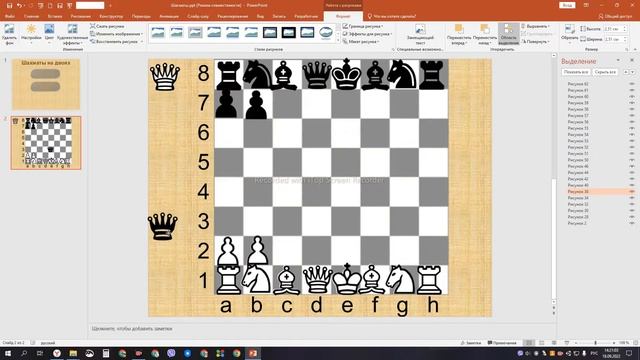This screenshot has width=640, height=360.
Task: Select slide 1 thumbnail Шахматы на двоих
Action: 46,84
